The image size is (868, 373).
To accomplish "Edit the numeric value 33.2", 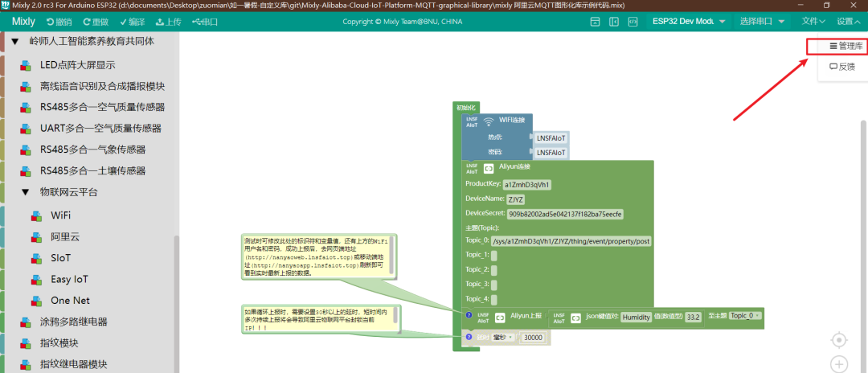I will (693, 318).
